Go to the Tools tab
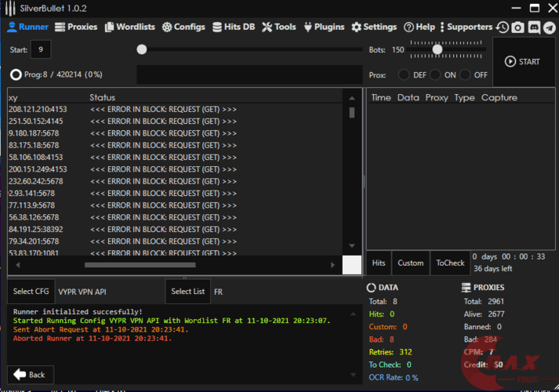The image size is (559, 392). pyautogui.click(x=278, y=27)
